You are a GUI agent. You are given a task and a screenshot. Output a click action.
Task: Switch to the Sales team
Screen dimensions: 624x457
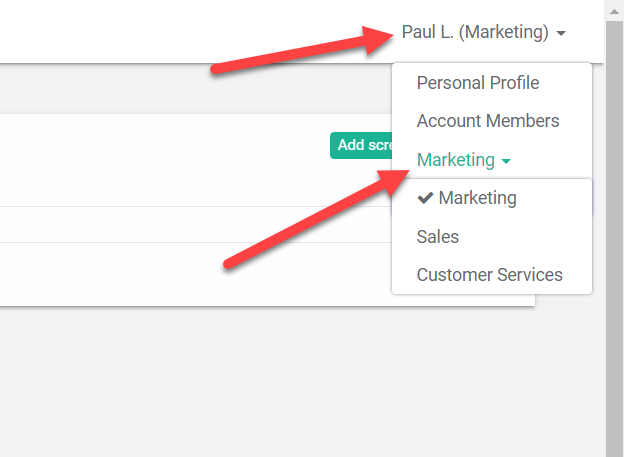point(438,237)
